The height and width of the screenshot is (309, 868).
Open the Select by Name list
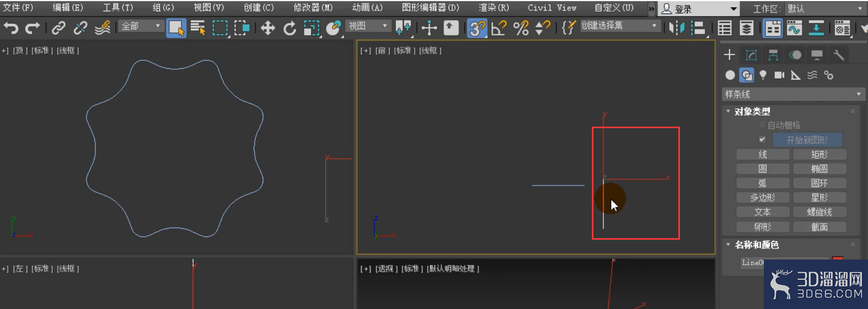pos(198,28)
